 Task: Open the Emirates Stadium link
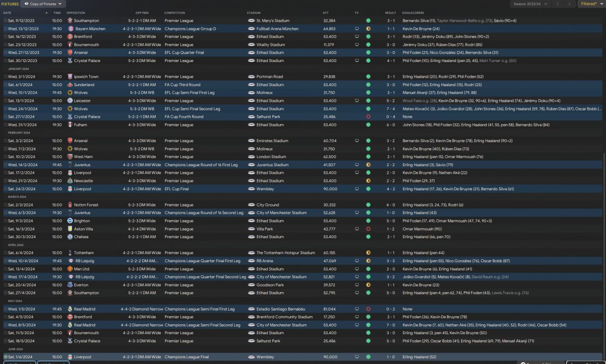pyautogui.click(x=271, y=141)
